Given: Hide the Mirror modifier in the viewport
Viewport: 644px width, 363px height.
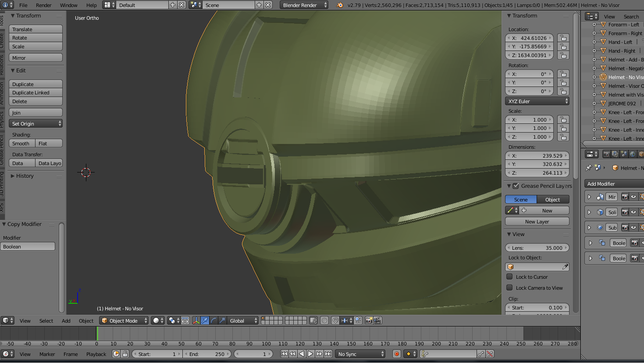Looking at the screenshot, I should [633, 197].
